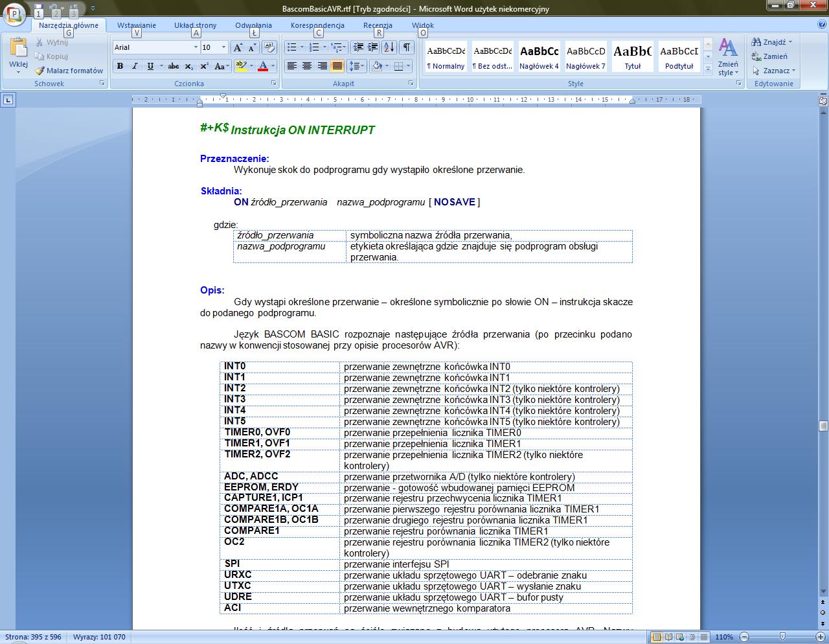This screenshot has height=644, width=829.
Task: Toggle subscript formatting
Action: tap(188, 66)
